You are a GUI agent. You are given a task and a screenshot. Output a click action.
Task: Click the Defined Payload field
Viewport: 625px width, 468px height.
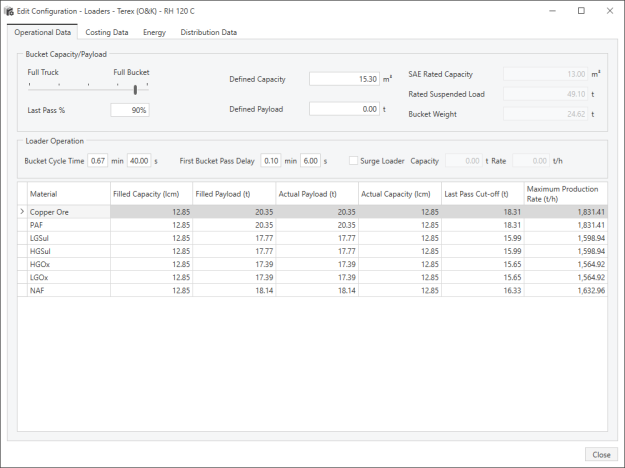coord(344,109)
